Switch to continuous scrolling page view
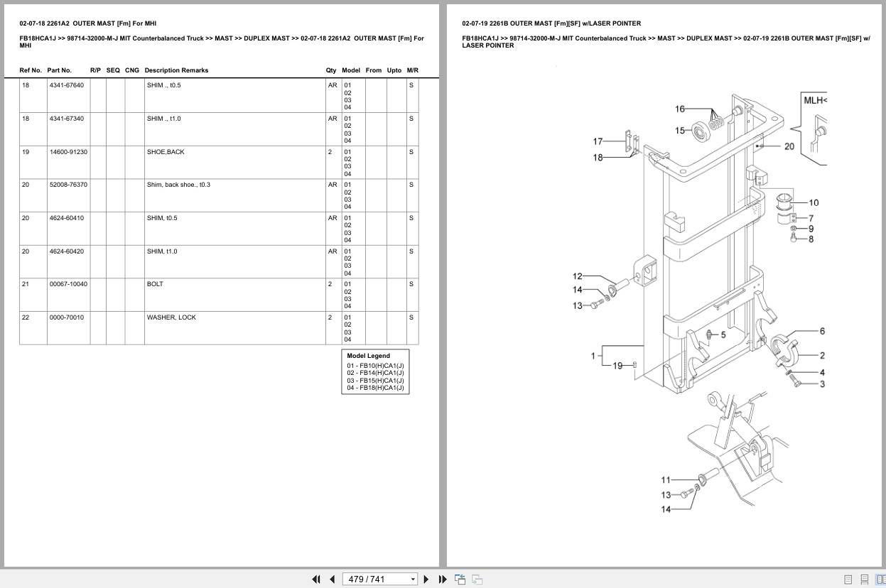 865,579
